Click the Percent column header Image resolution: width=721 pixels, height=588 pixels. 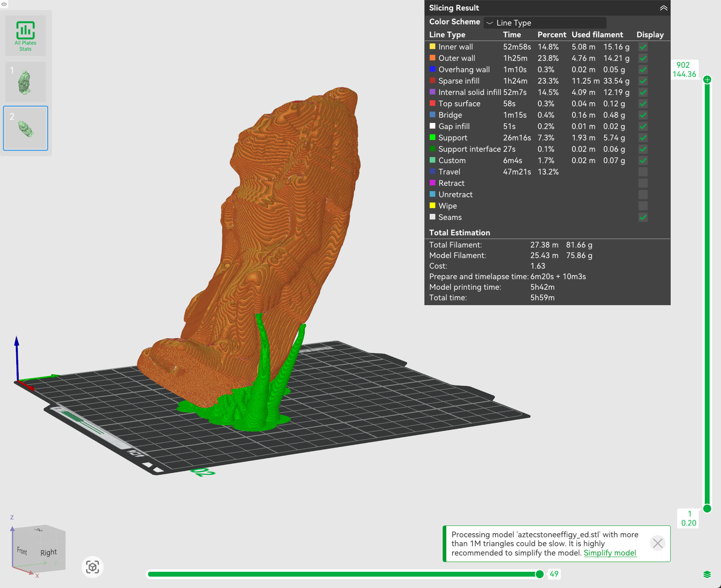[552, 34]
